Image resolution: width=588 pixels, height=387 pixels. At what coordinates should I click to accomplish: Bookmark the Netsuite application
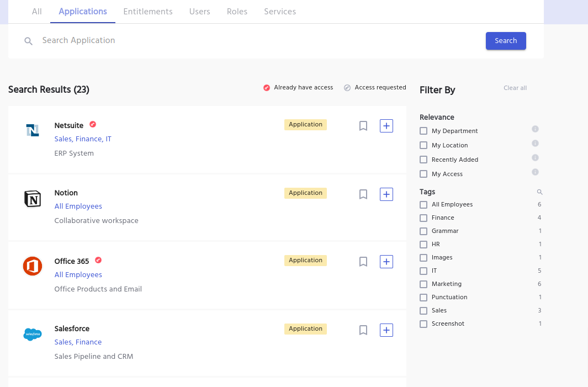(363, 126)
